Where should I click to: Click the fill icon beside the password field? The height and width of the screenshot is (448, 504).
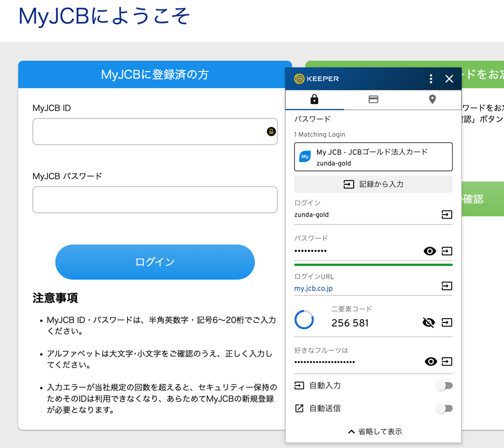pyautogui.click(x=447, y=251)
